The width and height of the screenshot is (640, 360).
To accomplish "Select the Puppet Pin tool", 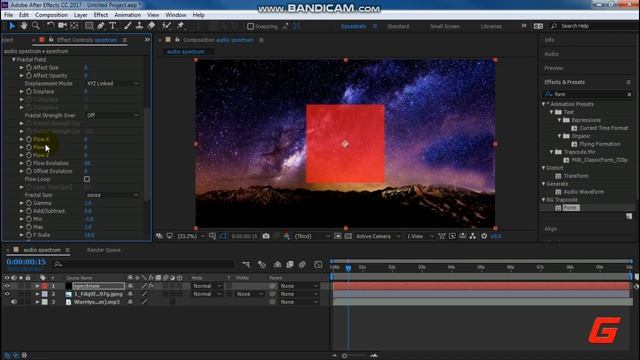I will coord(180,26).
